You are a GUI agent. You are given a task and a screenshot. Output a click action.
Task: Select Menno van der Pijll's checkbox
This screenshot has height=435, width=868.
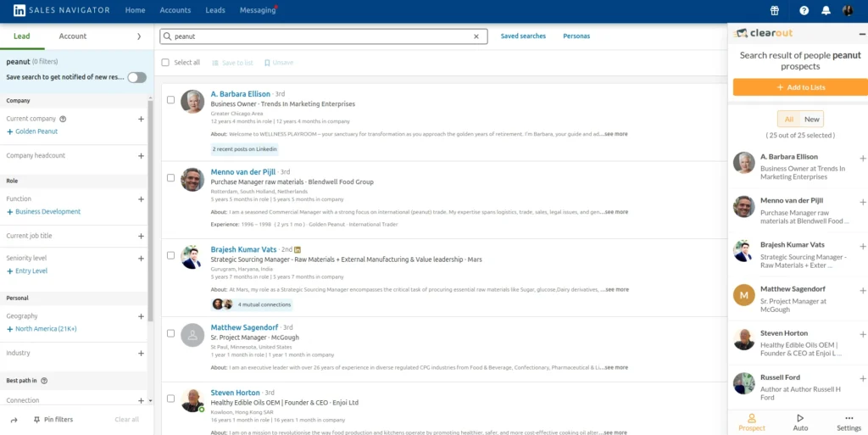170,178
